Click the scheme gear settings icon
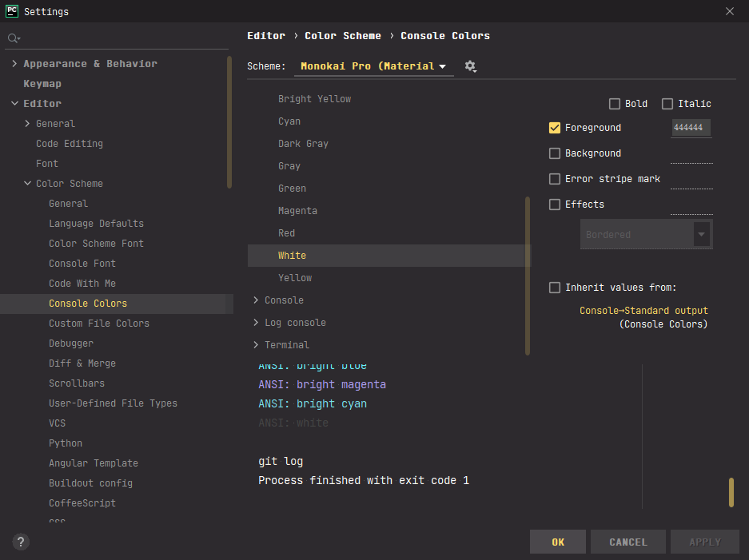749x560 pixels. click(470, 66)
